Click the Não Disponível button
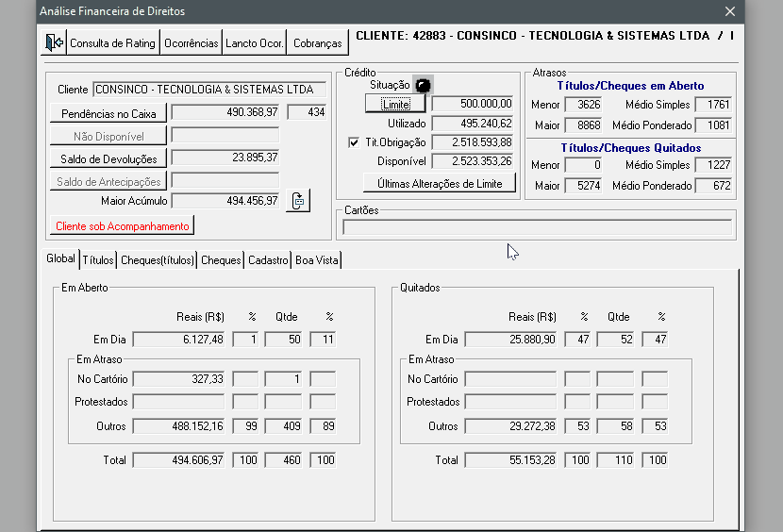 (x=108, y=136)
